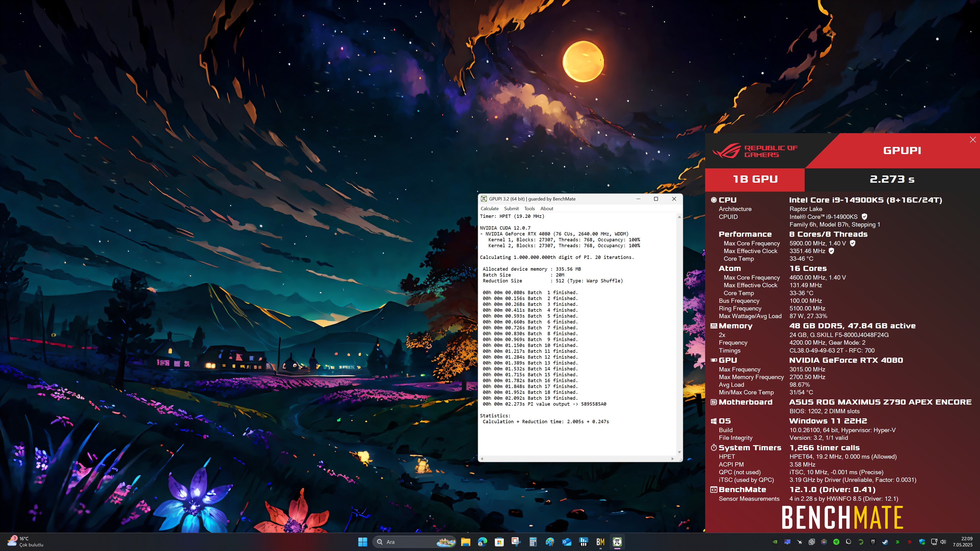Open network status tray icon
980x551 pixels.
click(x=934, y=542)
